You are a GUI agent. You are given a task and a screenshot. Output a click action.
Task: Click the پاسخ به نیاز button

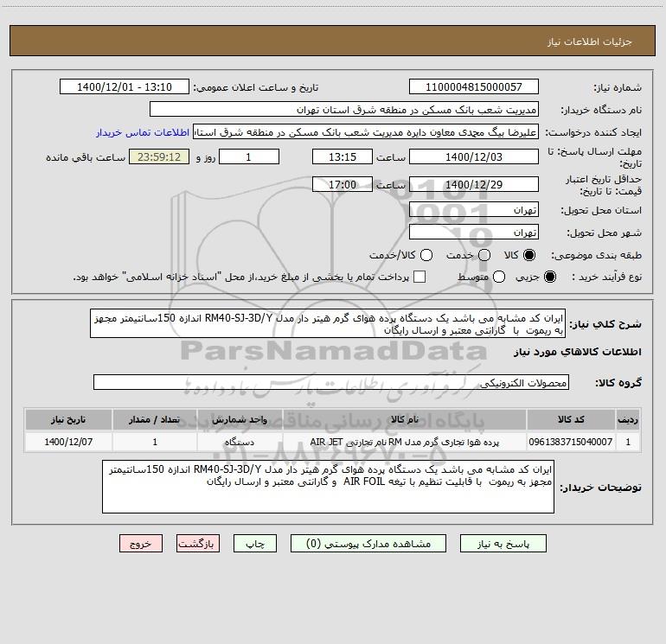pyautogui.click(x=503, y=544)
